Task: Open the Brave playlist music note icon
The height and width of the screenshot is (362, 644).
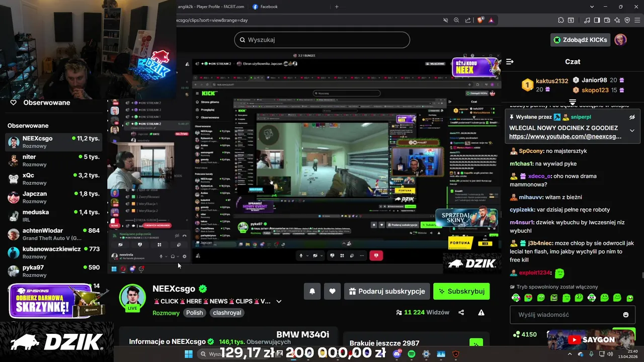Action: (587, 20)
